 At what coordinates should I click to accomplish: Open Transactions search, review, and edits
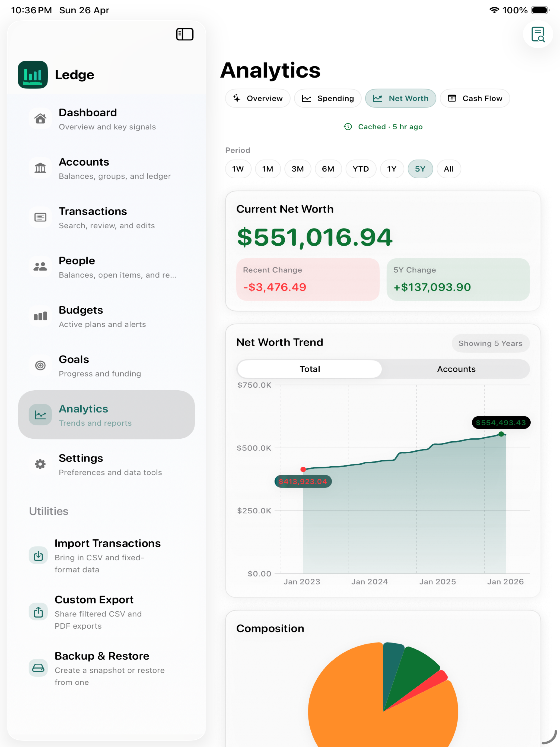tap(106, 217)
